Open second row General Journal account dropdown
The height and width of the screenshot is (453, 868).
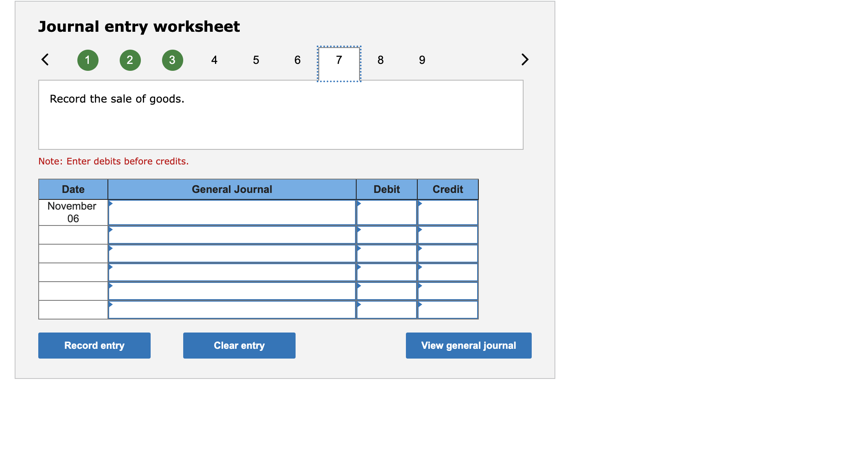[232, 235]
